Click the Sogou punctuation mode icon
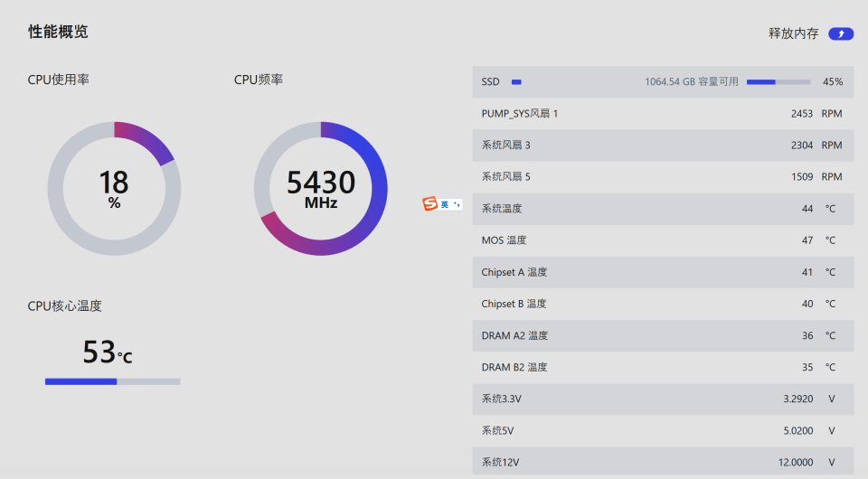The image size is (868, 479). [x=456, y=204]
